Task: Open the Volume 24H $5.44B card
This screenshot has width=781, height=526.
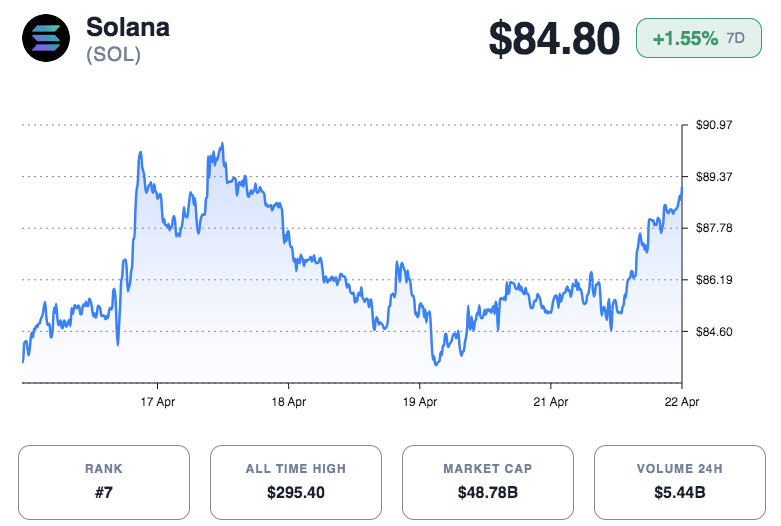Action: (679, 481)
